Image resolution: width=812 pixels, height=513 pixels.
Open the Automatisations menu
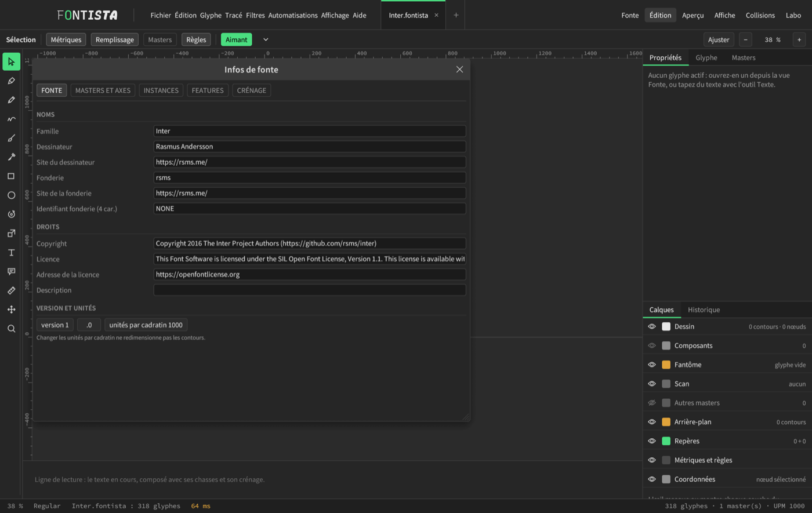(x=293, y=15)
